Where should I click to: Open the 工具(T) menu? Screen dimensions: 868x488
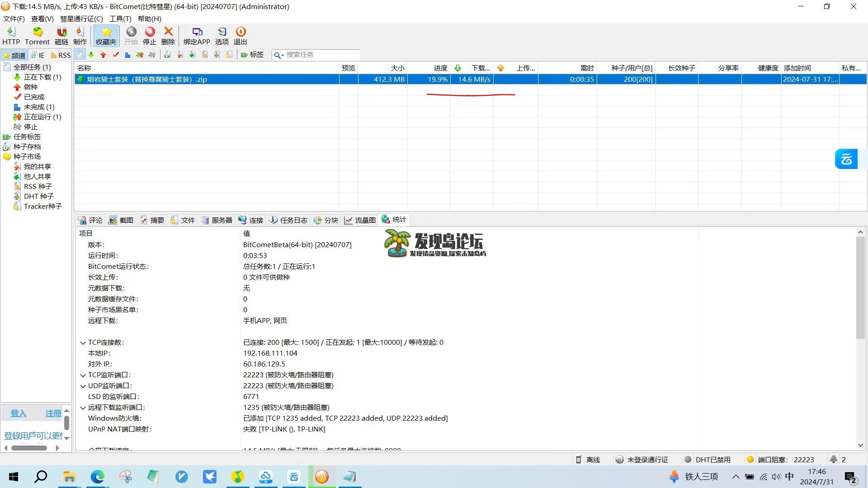pos(120,19)
